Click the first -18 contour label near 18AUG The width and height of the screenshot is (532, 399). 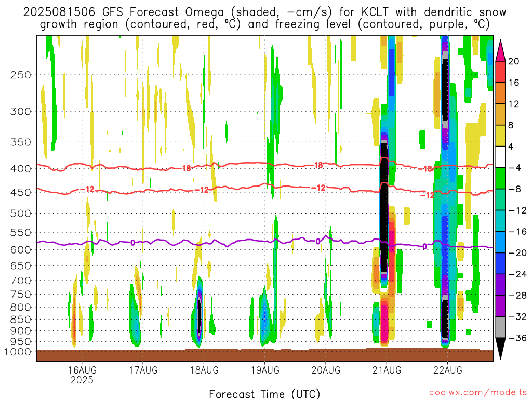click(x=184, y=168)
